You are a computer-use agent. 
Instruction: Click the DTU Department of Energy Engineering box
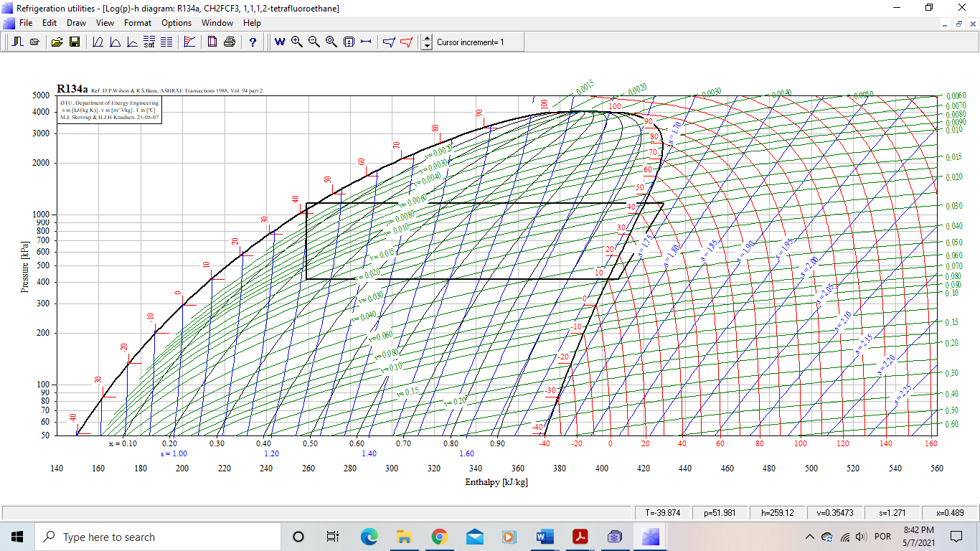pyautogui.click(x=109, y=110)
